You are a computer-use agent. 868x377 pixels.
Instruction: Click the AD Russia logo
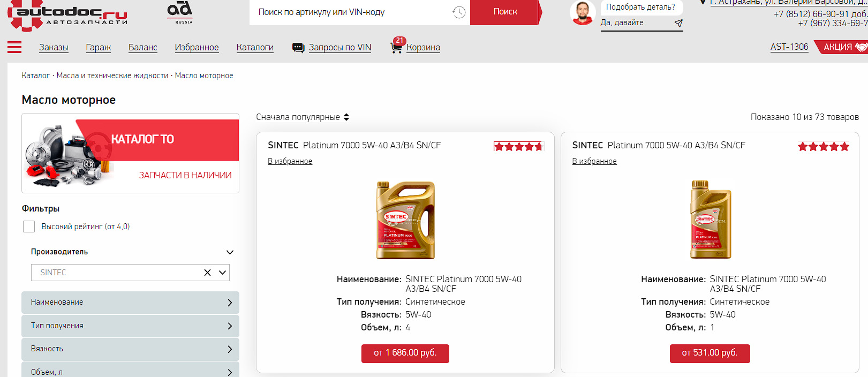tap(180, 12)
